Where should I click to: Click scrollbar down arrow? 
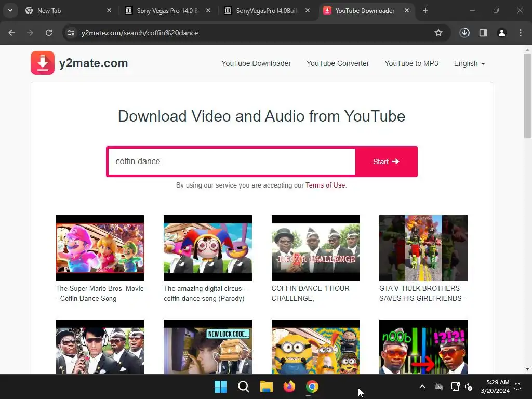[x=527, y=369]
